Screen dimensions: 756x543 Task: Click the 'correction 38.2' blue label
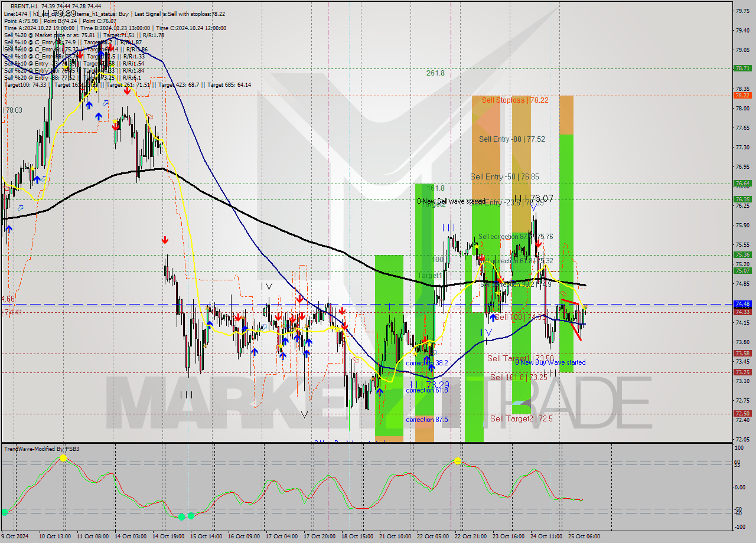point(426,363)
